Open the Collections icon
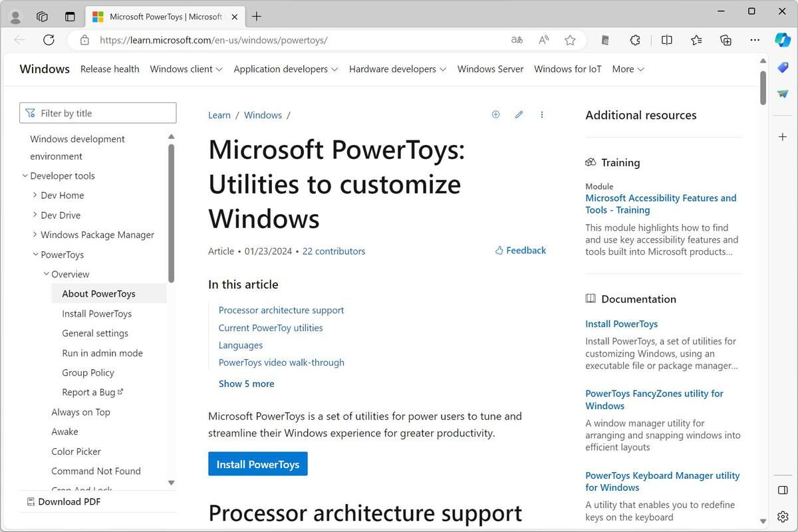This screenshot has height=532, width=798. pos(726,40)
